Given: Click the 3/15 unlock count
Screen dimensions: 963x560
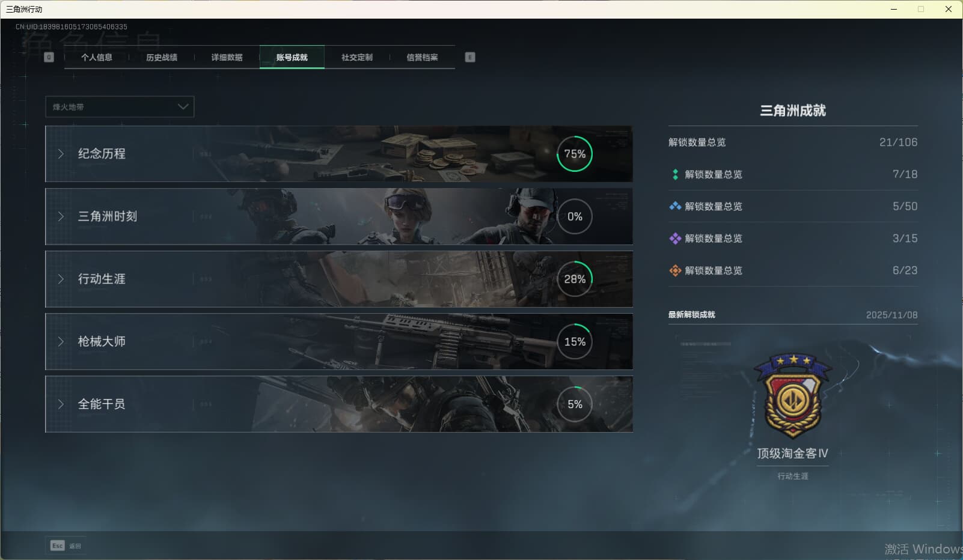Looking at the screenshot, I should click(905, 239).
